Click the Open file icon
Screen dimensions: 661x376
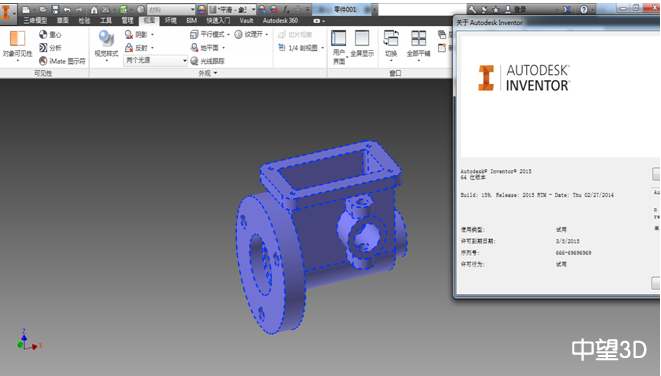pyautogui.click(x=43, y=9)
